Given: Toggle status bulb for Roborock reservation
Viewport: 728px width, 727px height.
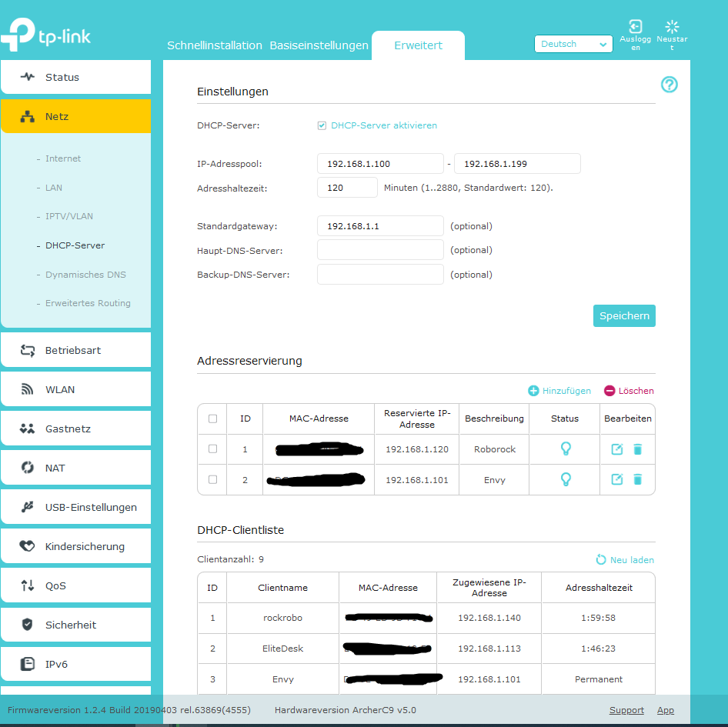Looking at the screenshot, I should coord(566,449).
